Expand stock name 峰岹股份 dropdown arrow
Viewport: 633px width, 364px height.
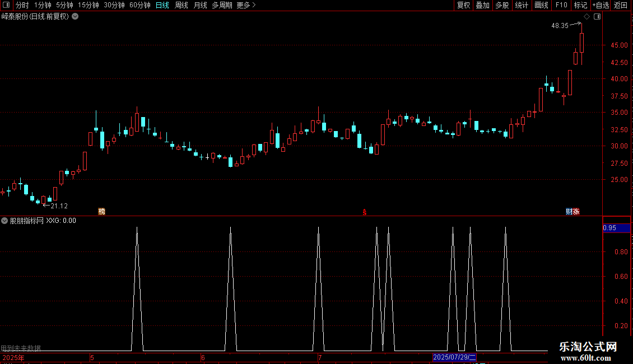coord(75,17)
